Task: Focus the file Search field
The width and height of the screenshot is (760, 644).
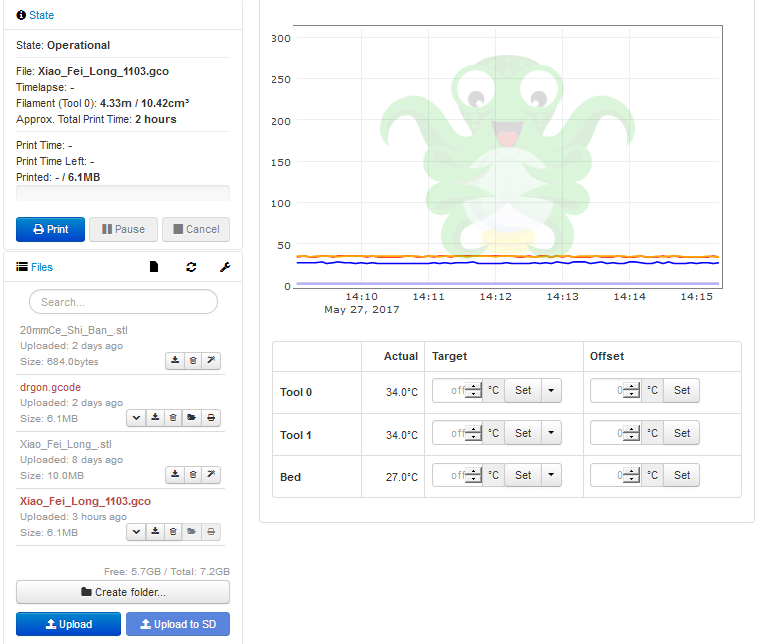Action: pos(123,302)
